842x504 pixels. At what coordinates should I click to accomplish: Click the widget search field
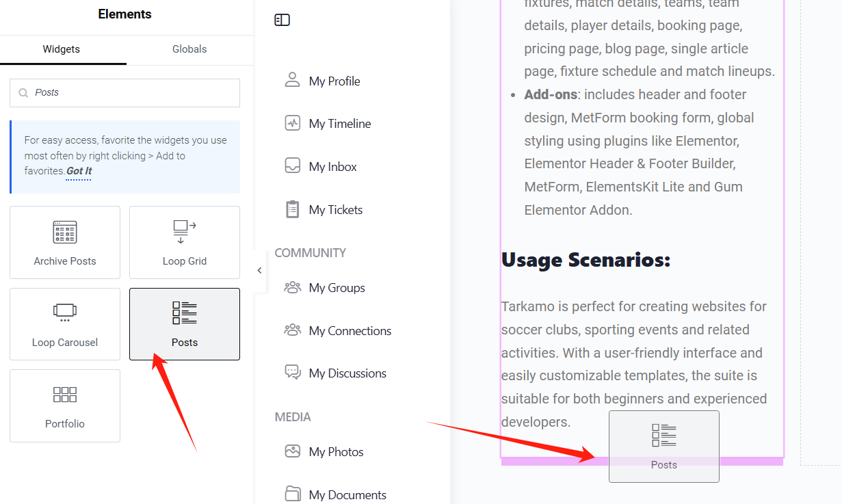click(x=124, y=92)
